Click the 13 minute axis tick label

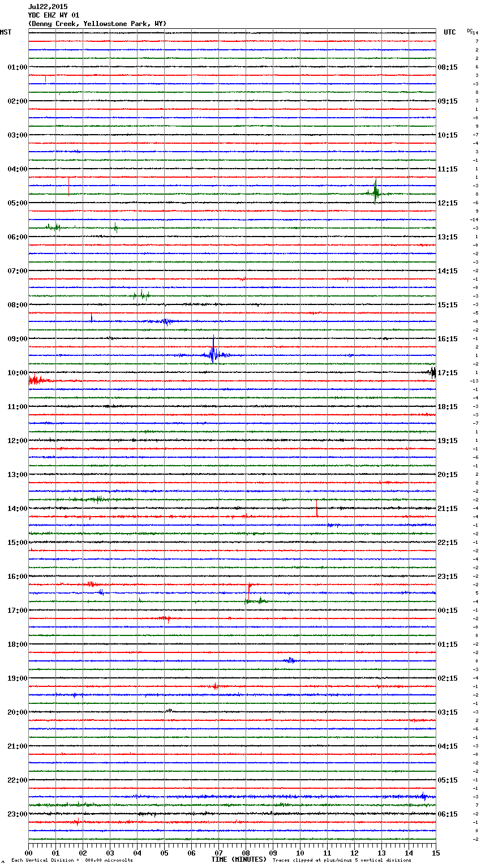[381, 853]
